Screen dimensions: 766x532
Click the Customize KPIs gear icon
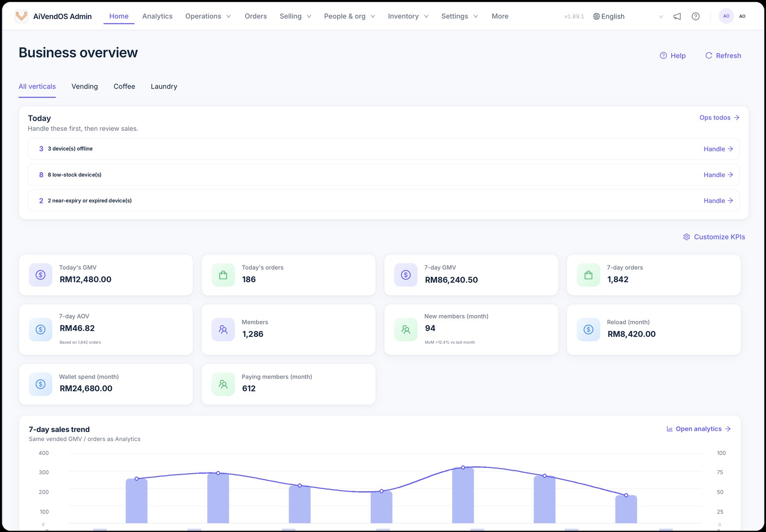(687, 237)
